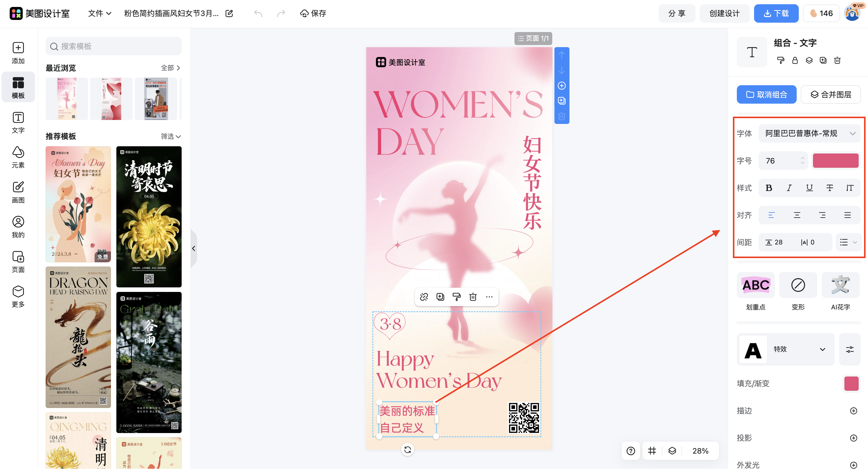Toggle underline style on the text
This screenshot has width=868, height=469.
[809, 188]
